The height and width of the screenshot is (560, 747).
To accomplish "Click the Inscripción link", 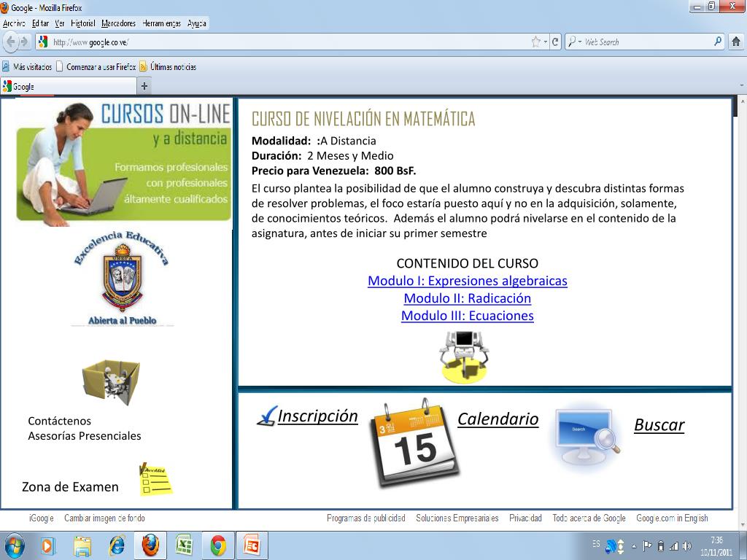I will pyautogui.click(x=318, y=416).
